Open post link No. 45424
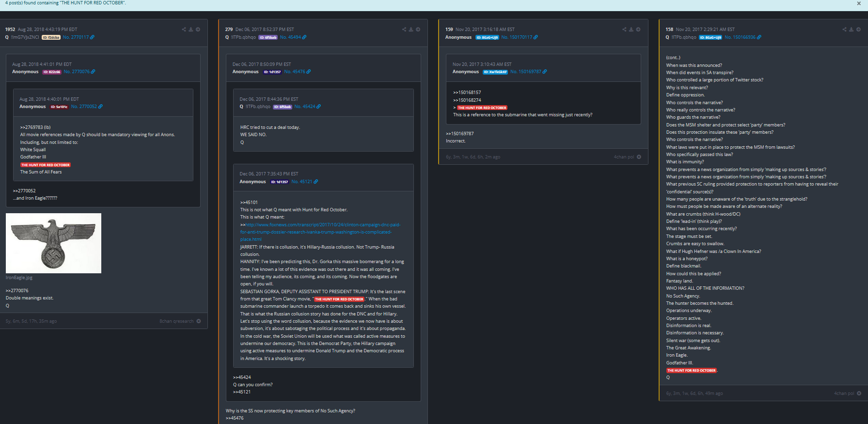The image size is (868, 424). point(305,107)
